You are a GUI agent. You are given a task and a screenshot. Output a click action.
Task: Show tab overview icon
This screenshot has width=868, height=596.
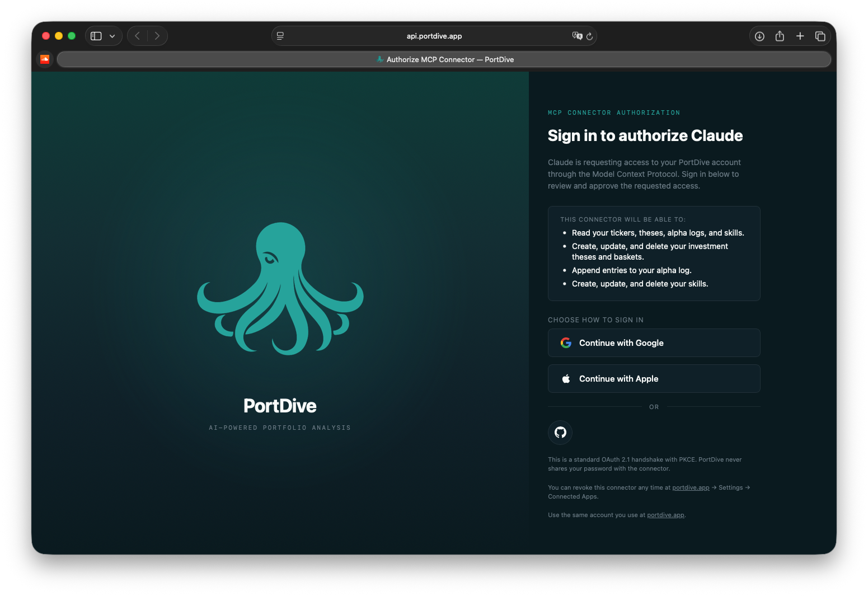[820, 36]
